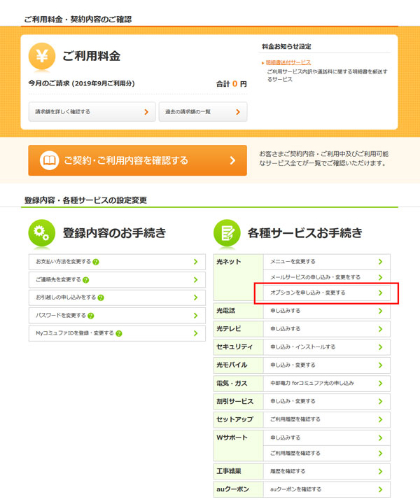Choose メールサービスの申し込み・変更をする

click(x=327, y=277)
